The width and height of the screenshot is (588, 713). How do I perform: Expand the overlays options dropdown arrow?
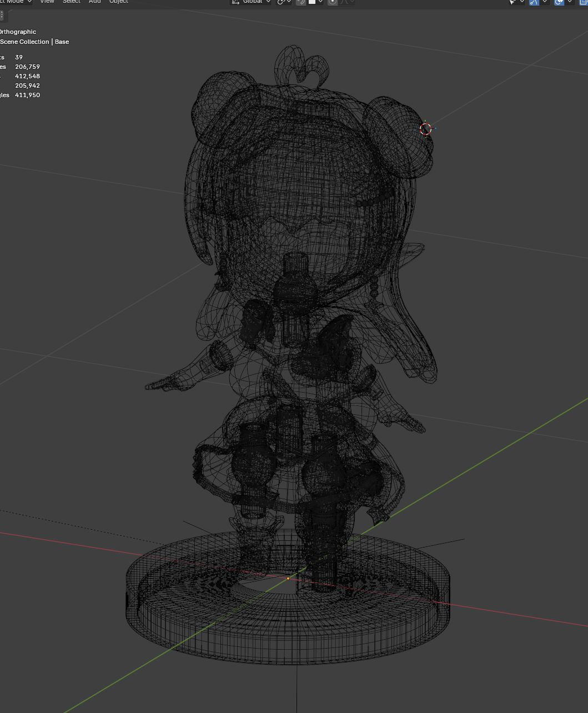(x=570, y=2)
